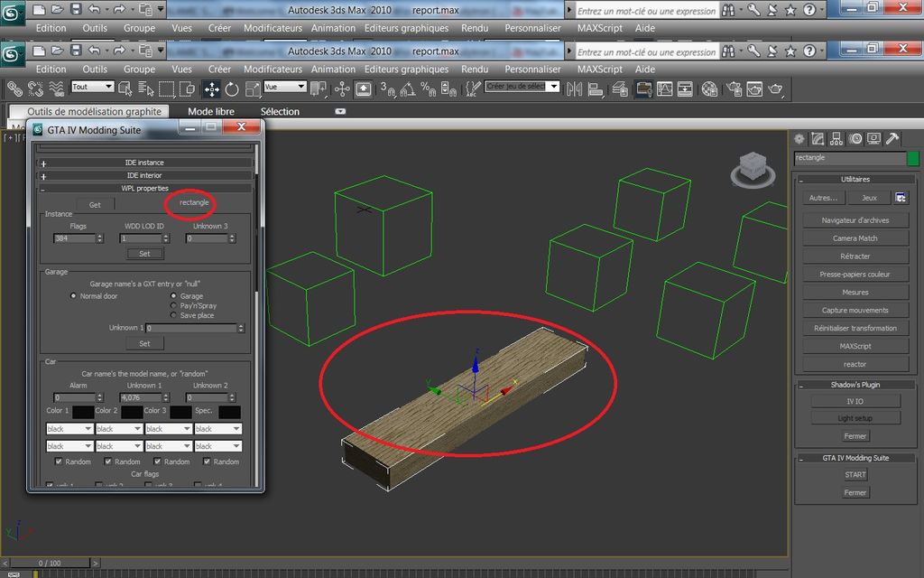Activate the Select and Move tool

pos(211,89)
